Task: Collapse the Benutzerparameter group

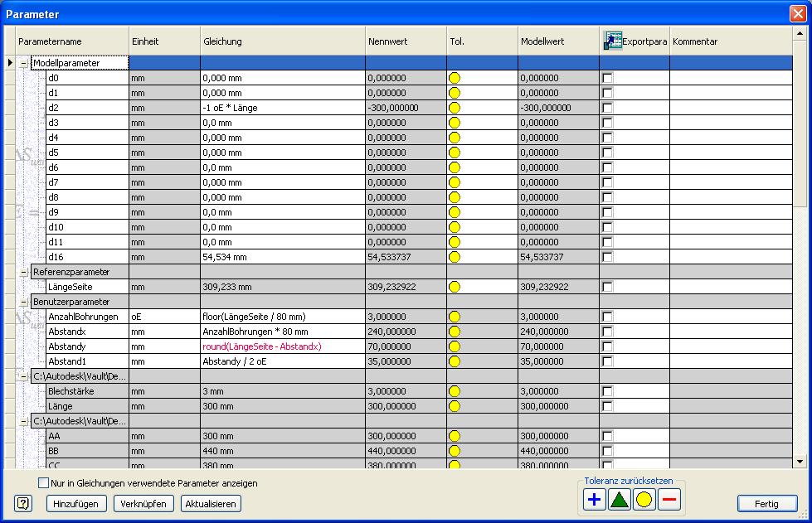Action: pos(24,302)
